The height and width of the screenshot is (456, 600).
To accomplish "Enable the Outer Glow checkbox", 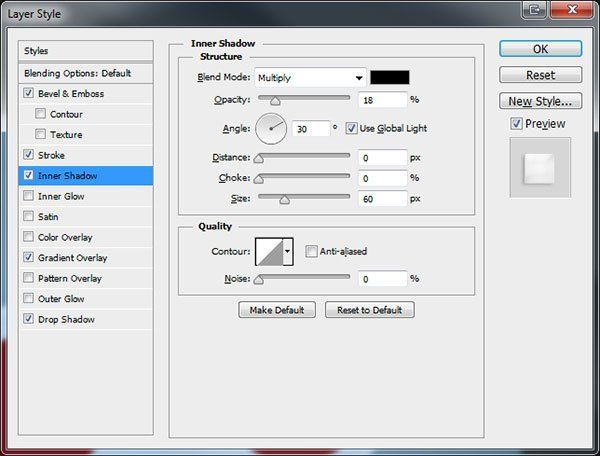I will coord(28,298).
